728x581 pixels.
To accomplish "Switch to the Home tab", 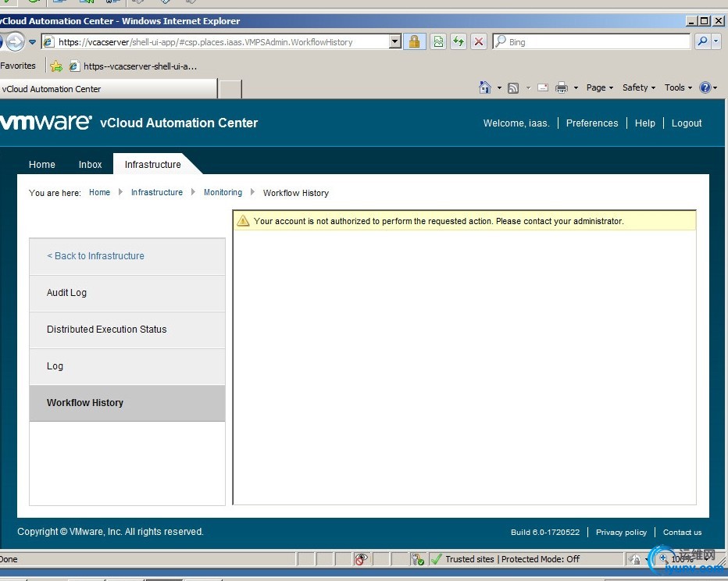I will click(41, 164).
